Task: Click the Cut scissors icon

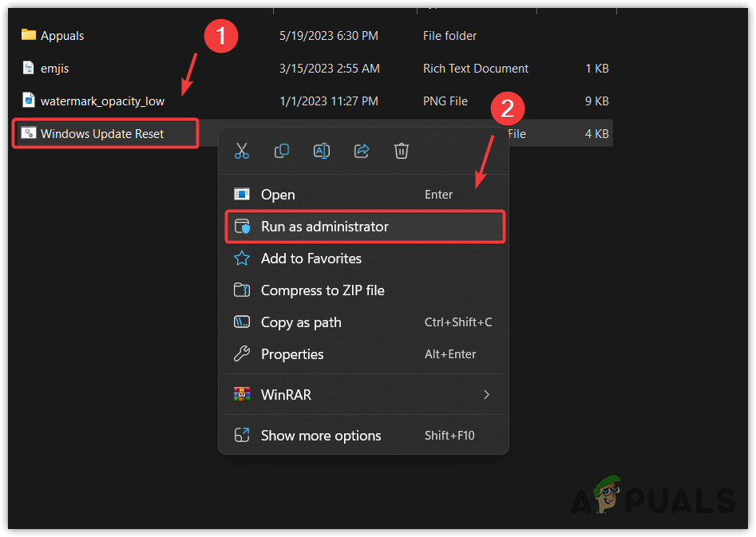Action: click(242, 151)
